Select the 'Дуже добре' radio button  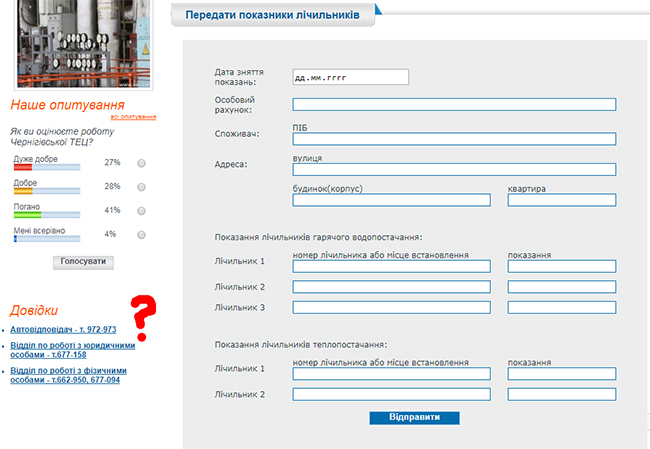click(x=141, y=163)
